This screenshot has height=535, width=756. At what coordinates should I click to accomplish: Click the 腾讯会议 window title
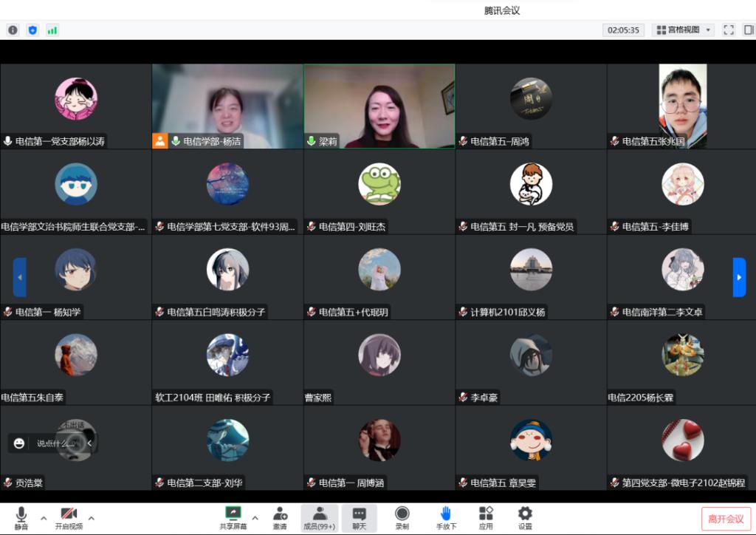pos(502,10)
